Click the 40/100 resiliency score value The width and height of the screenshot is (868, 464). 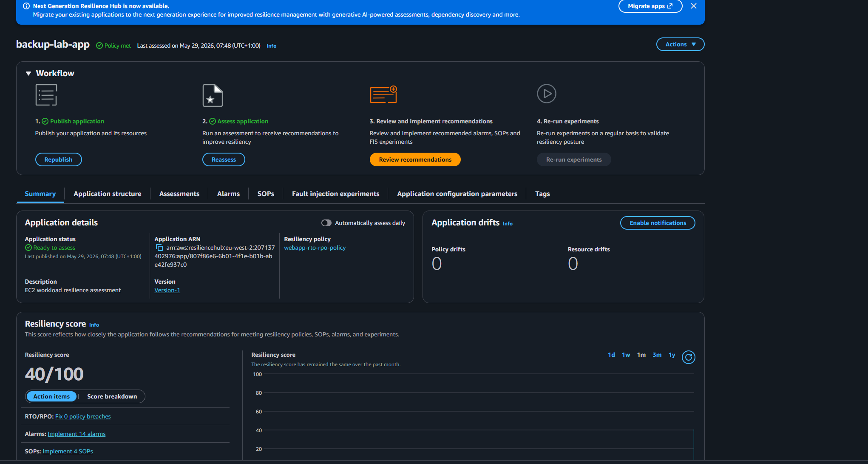tap(54, 374)
